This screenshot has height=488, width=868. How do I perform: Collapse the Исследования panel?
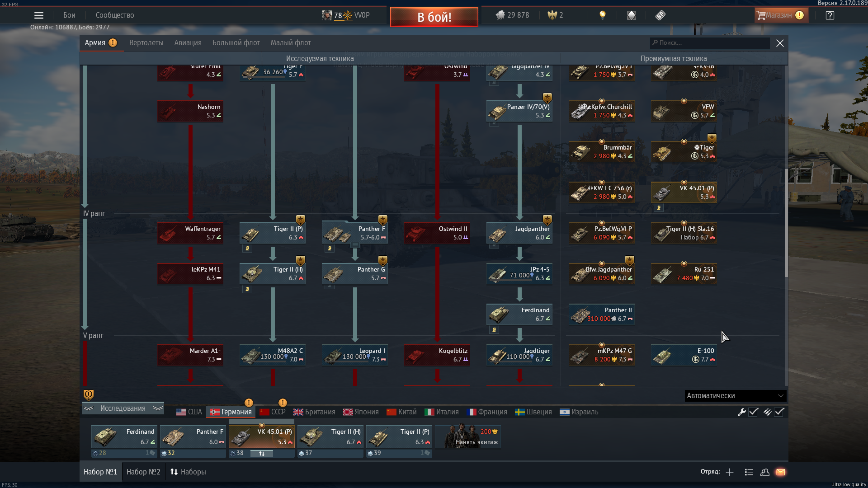click(x=123, y=408)
